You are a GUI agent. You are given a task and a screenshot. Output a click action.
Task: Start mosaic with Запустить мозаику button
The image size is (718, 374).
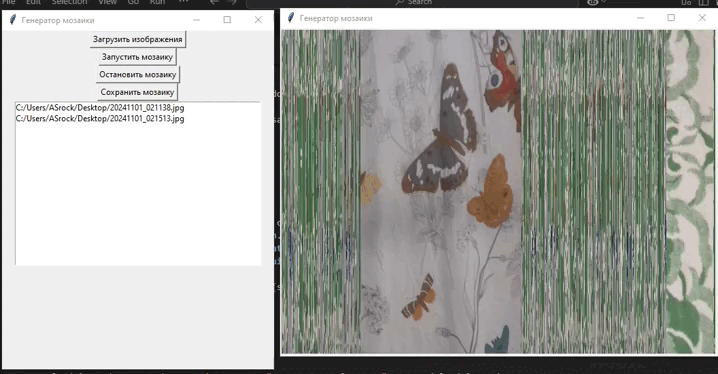pos(137,57)
